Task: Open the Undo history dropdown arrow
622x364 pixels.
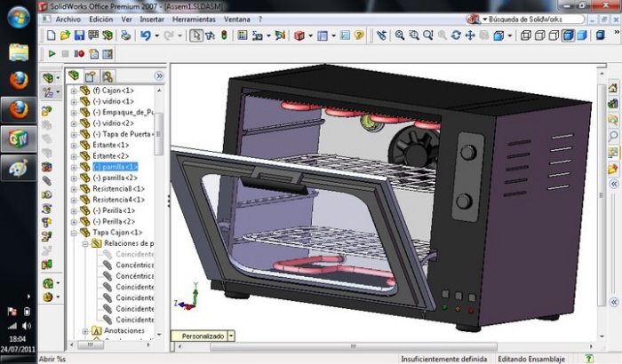Action: pos(157,36)
